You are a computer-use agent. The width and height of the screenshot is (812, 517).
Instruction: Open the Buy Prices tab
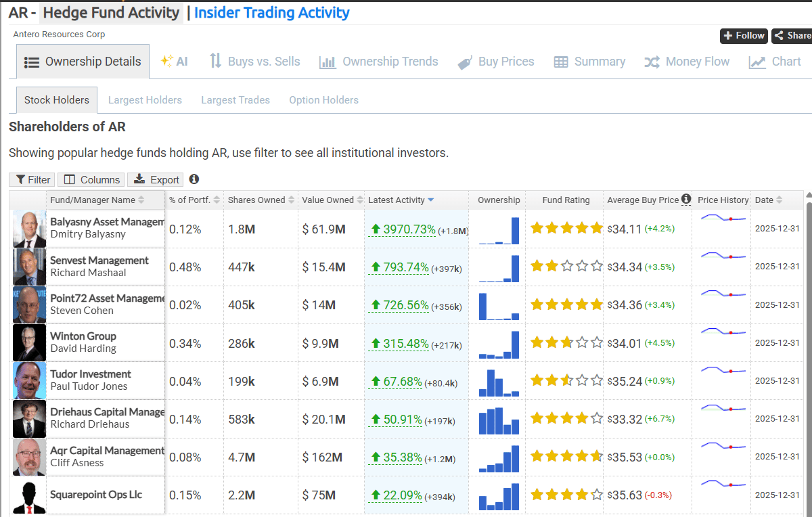pos(496,62)
